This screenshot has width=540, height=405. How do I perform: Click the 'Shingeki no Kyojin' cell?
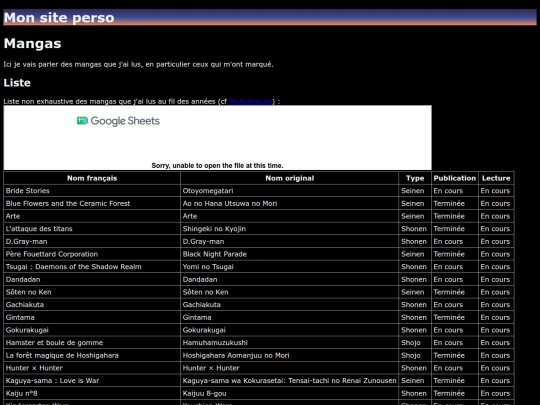tap(289, 229)
